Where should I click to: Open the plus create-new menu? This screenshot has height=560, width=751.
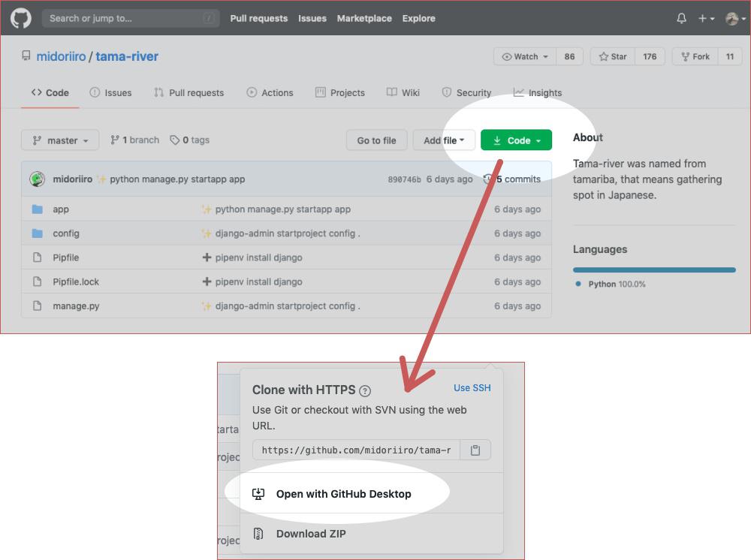point(706,18)
